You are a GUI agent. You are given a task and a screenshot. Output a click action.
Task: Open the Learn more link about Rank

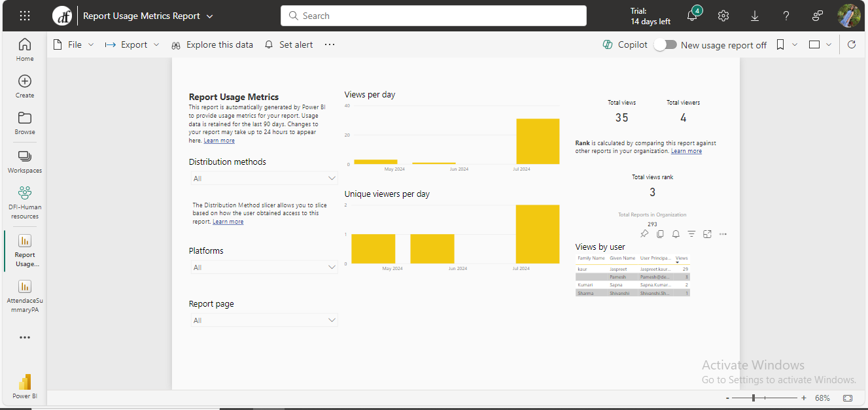[686, 150]
